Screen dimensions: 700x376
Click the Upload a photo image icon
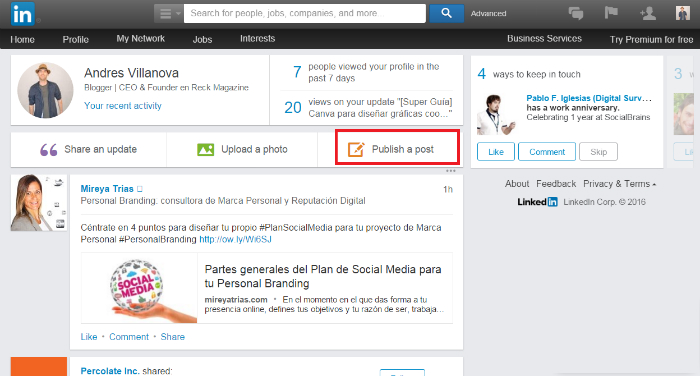(x=205, y=149)
